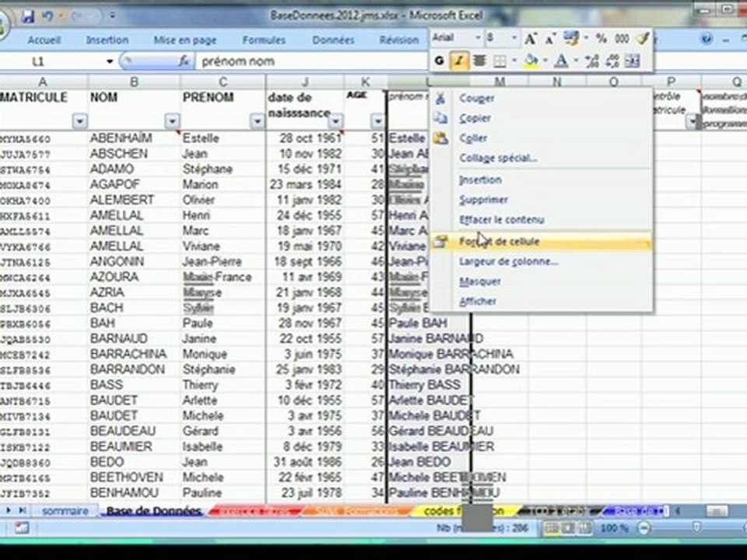Open the fill color dropdown arrow
The image size is (747, 560).
coord(545,61)
